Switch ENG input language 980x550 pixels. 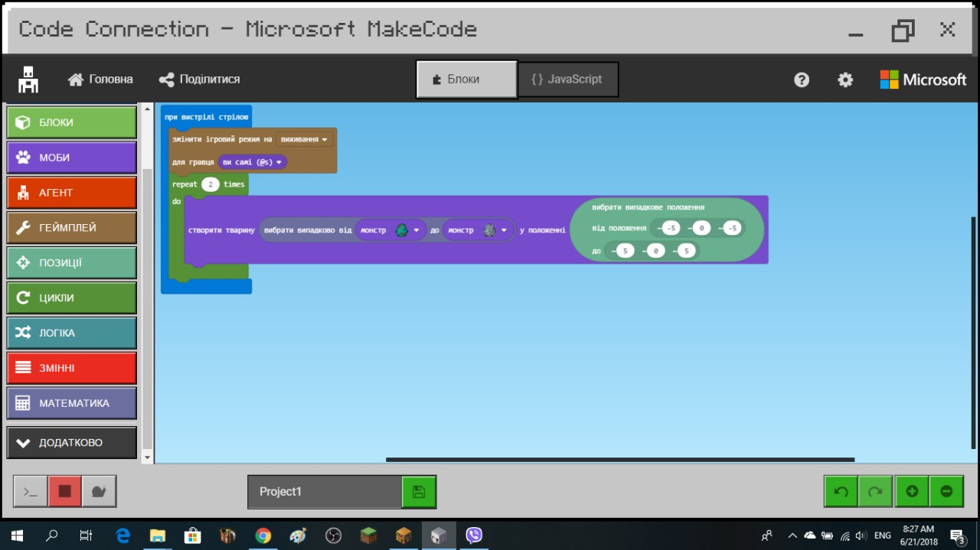[x=883, y=535]
